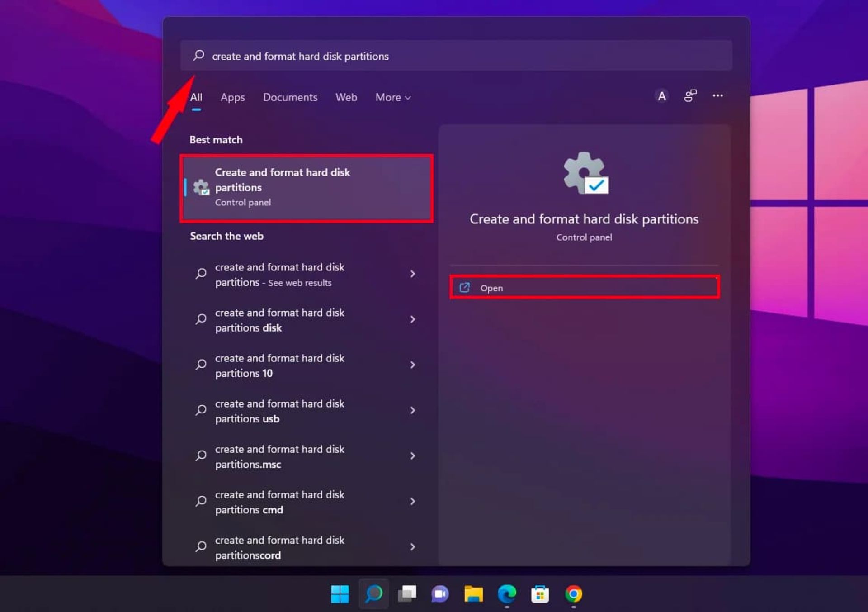Expand the More filter dropdown
The image size is (868, 612).
392,97
